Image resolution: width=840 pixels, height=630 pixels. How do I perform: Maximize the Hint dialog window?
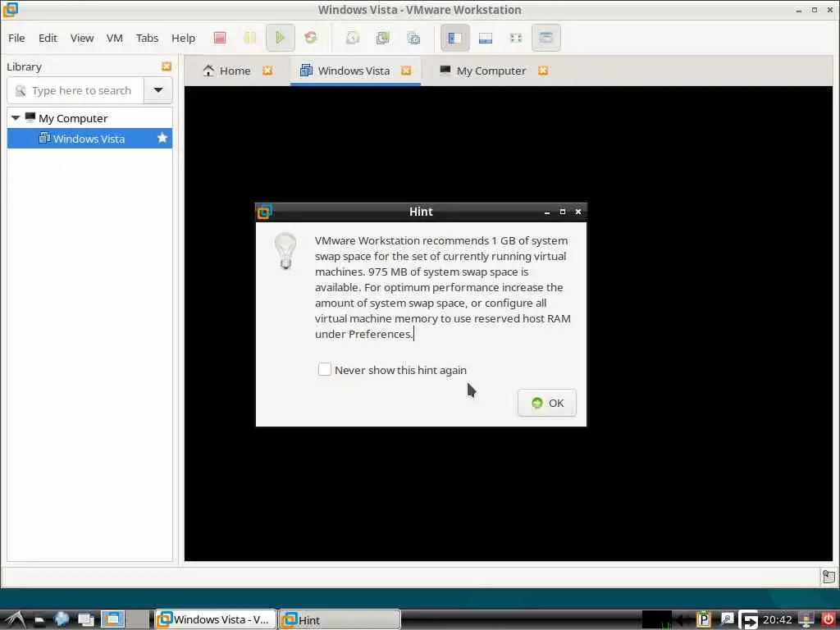[x=563, y=212]
